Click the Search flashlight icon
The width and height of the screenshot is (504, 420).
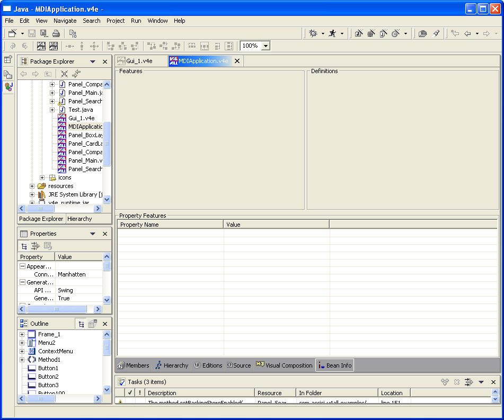(x=436, y=33)
